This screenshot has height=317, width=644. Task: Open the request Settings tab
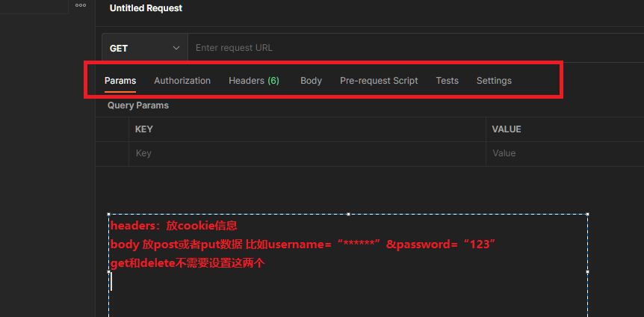click(x=494, y=81)
